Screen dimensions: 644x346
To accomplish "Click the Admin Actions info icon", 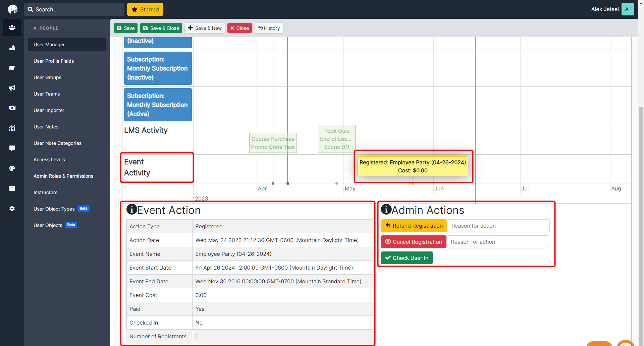I will [386, 209].
